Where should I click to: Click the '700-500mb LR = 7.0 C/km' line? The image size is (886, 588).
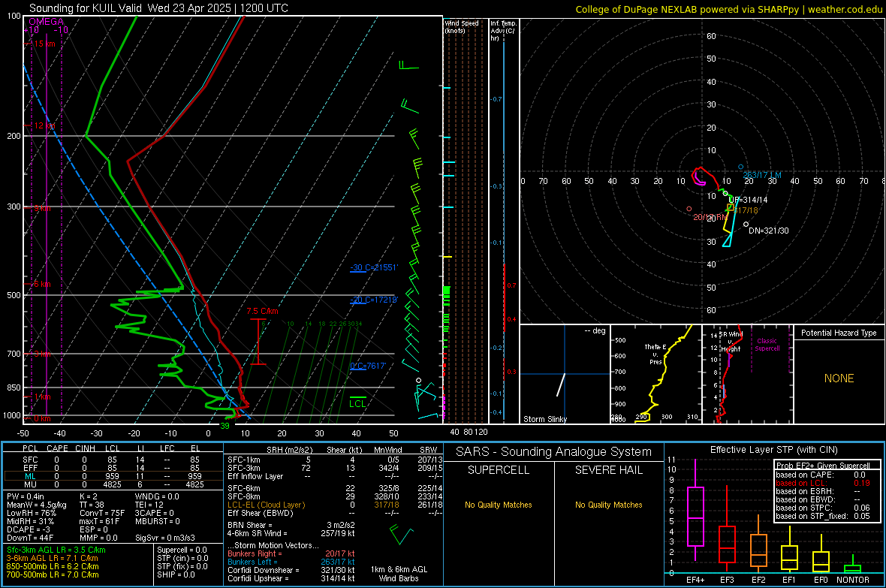(53, 574)
